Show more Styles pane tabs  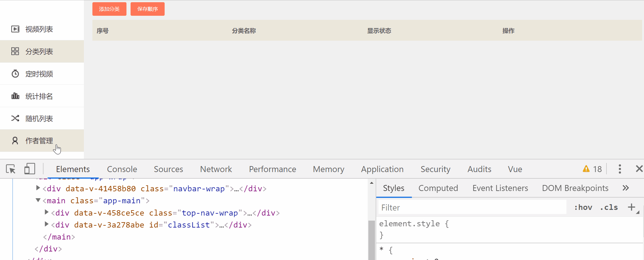(x=626, y=188)
